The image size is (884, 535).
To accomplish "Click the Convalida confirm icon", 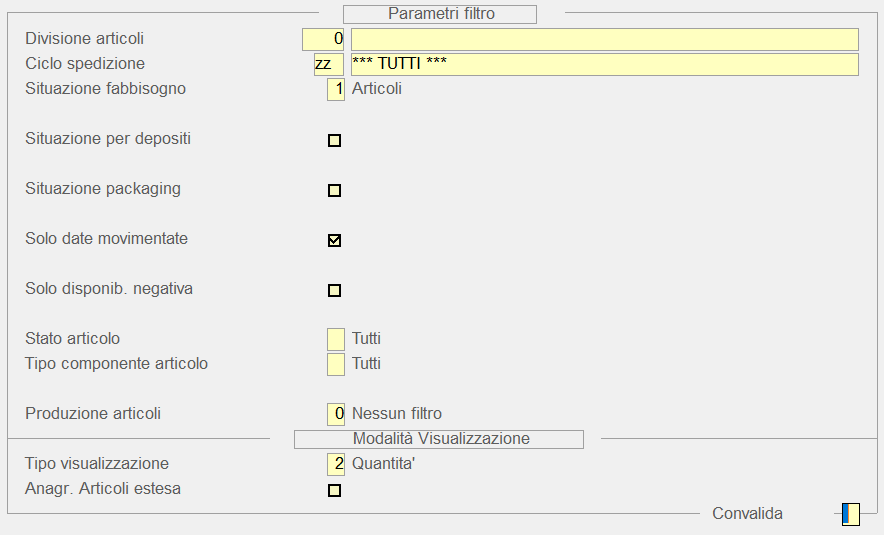I will click(x=851, y=514).
